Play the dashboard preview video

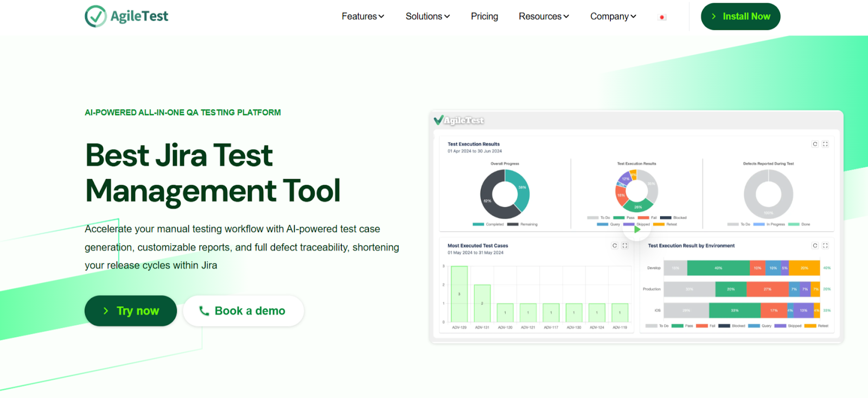[637, 229]
